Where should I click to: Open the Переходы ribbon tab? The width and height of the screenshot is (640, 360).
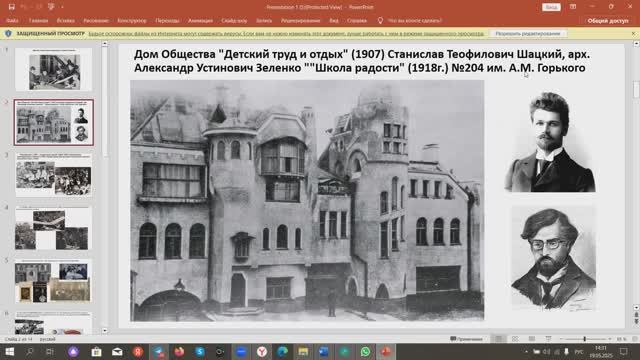(167, 20)
